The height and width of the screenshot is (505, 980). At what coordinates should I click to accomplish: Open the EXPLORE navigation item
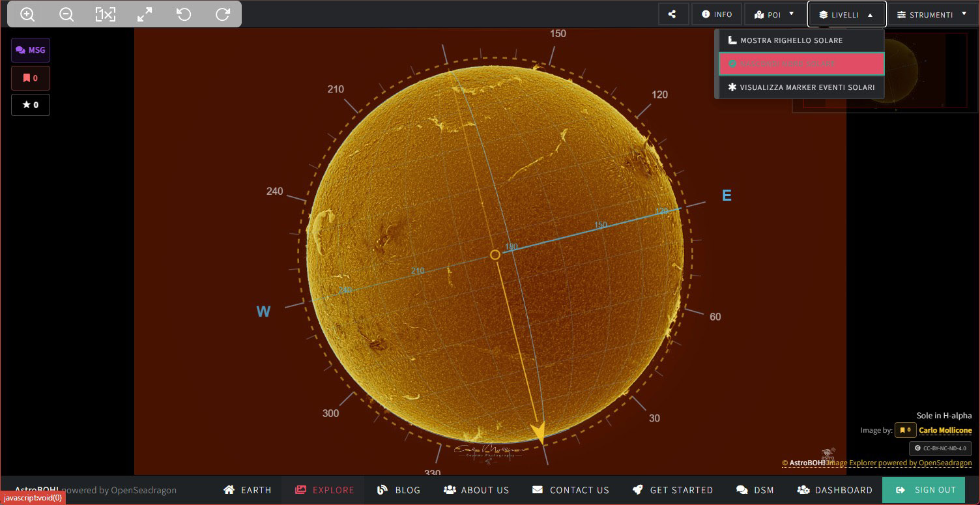[x=324, y=490]
